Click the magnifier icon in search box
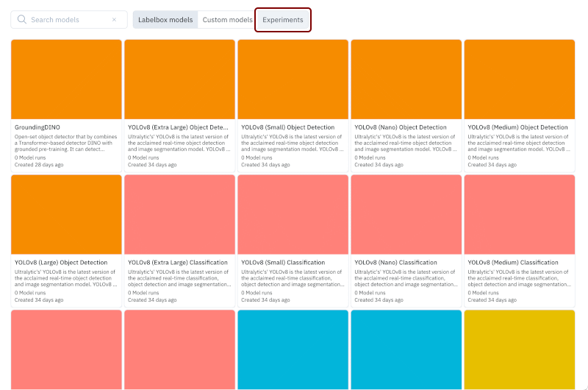 point(22,19)
